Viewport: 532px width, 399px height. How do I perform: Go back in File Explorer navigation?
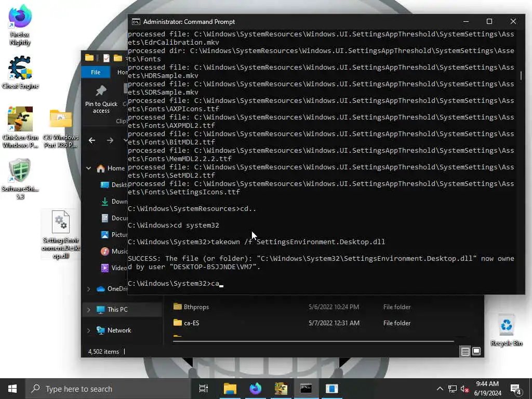[92, 140]
